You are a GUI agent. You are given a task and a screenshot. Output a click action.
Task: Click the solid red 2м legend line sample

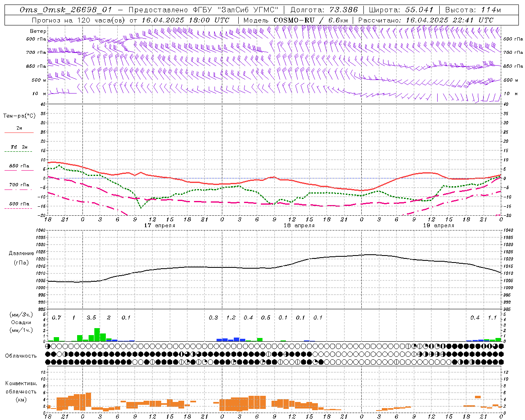tap(19, 132)
